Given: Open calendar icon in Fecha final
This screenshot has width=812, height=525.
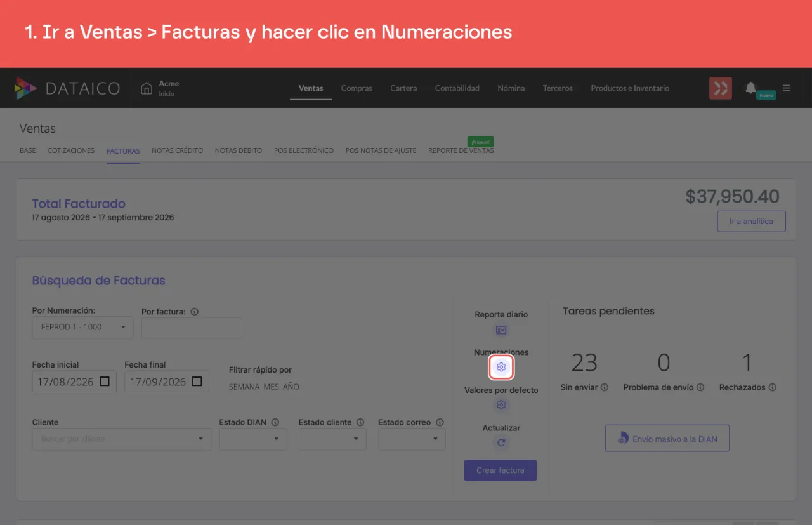Looking at the screenshot, I should point(197,382).
